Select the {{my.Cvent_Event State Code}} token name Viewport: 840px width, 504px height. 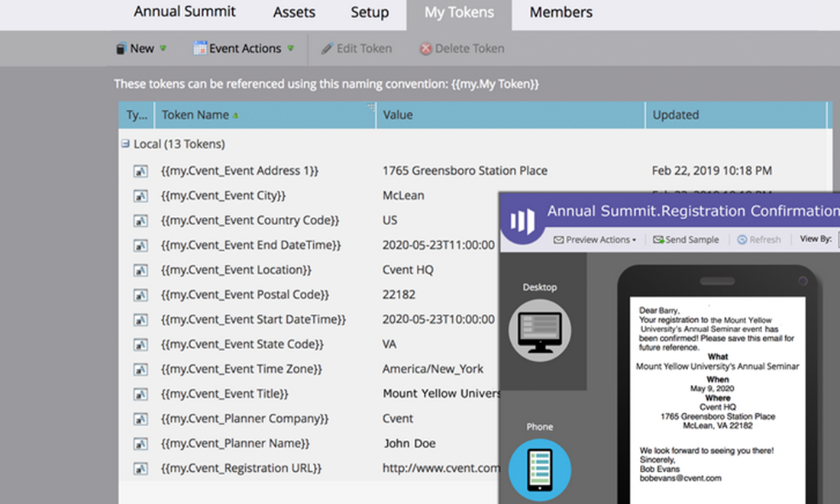242,344
